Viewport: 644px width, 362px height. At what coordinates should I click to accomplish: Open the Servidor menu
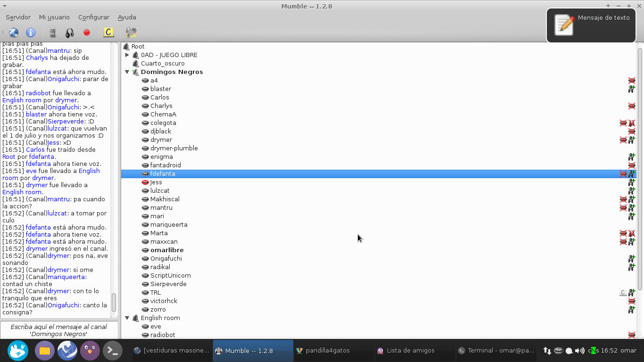click(x=18, y=17)
